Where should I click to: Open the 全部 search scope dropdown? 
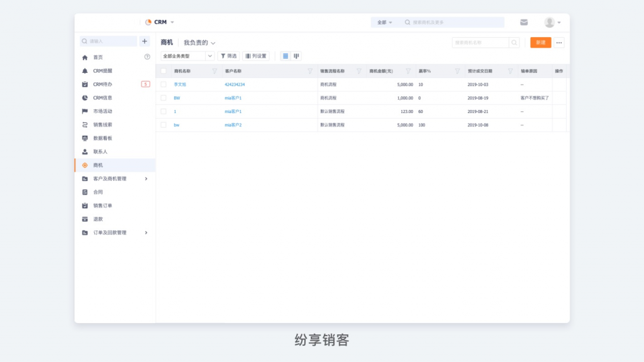pos(384,22)
